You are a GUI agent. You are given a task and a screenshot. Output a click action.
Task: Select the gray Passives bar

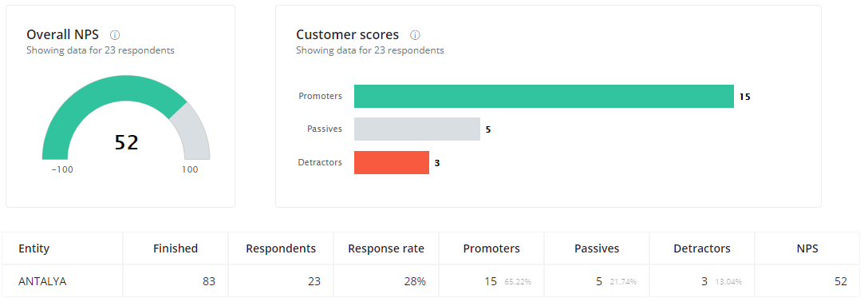(416, 129)
